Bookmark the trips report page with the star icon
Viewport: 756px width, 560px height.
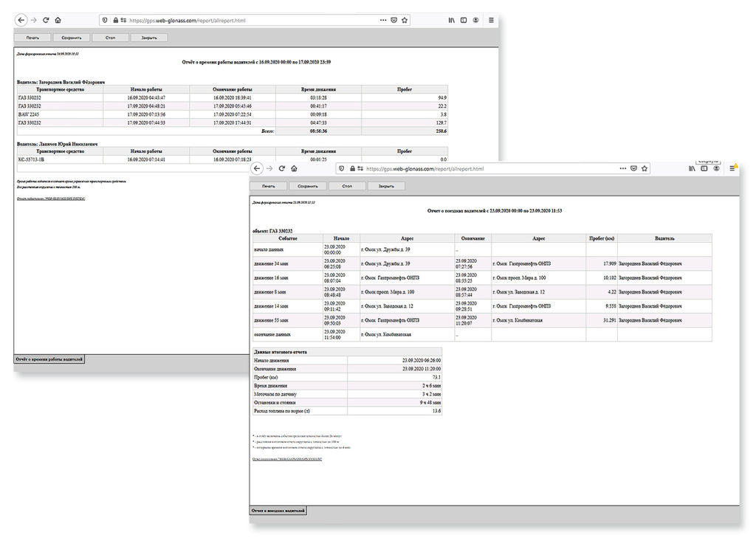tap(645, 169)
